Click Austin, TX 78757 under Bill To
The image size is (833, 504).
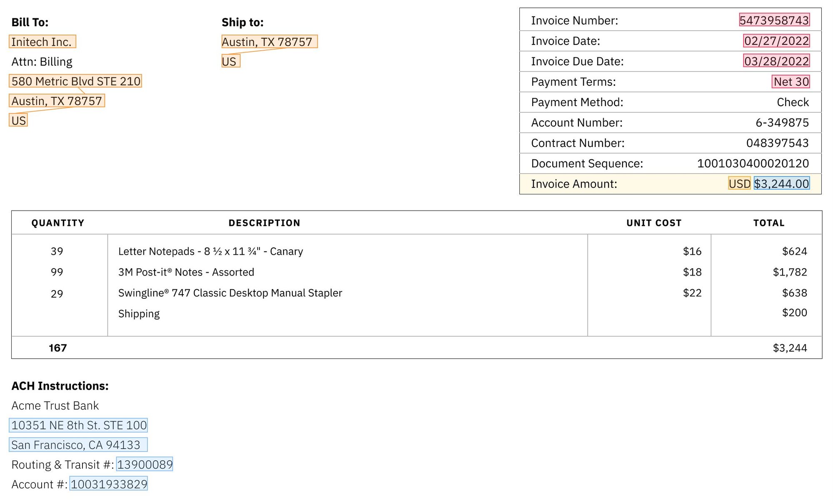(x=57, y=101)
